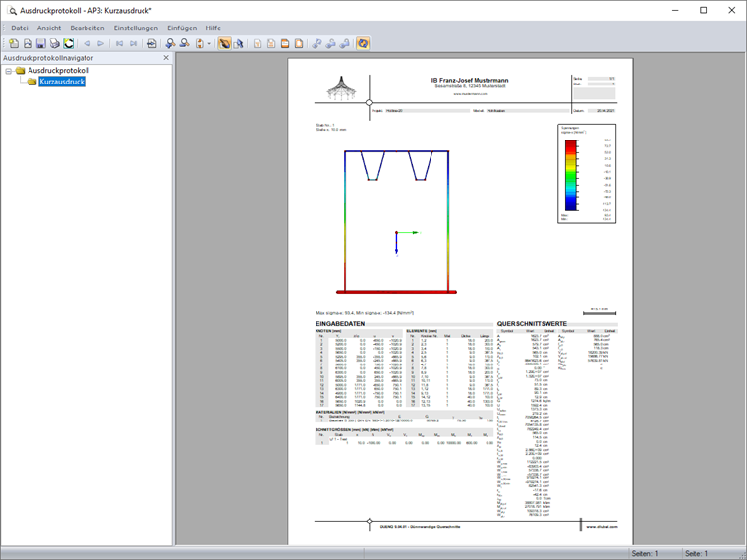Jump to first page icon
The width and height of the screenshot is (747, 560).
click(119, 44)
